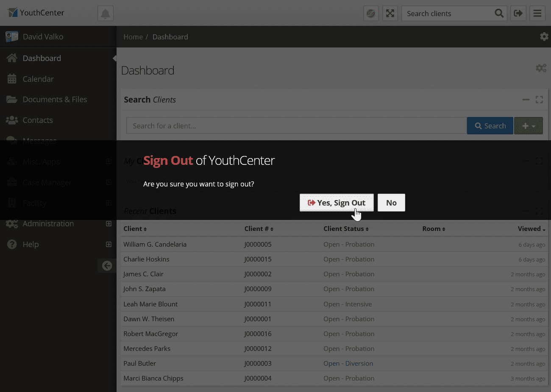Click the sign-out icon in the top bar
The height and width of the screenshot is (392, 551).
pyautogui.click(x=518, y=13)
